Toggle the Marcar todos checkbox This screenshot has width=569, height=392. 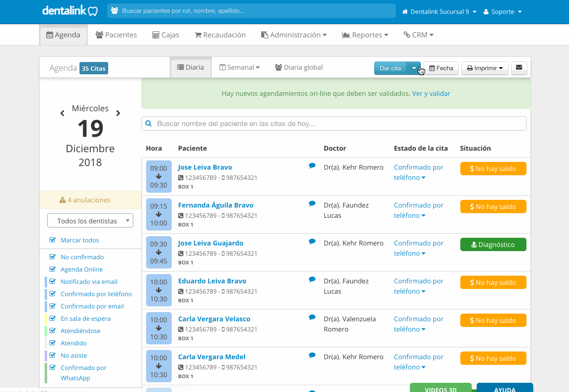tap(53, 240)
